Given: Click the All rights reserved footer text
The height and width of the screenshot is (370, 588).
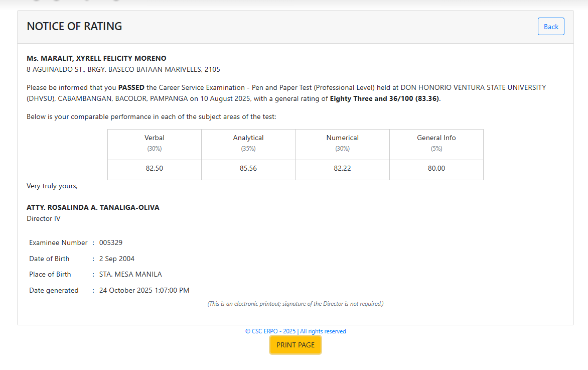Looking at the screenshot, I should 323,331.
